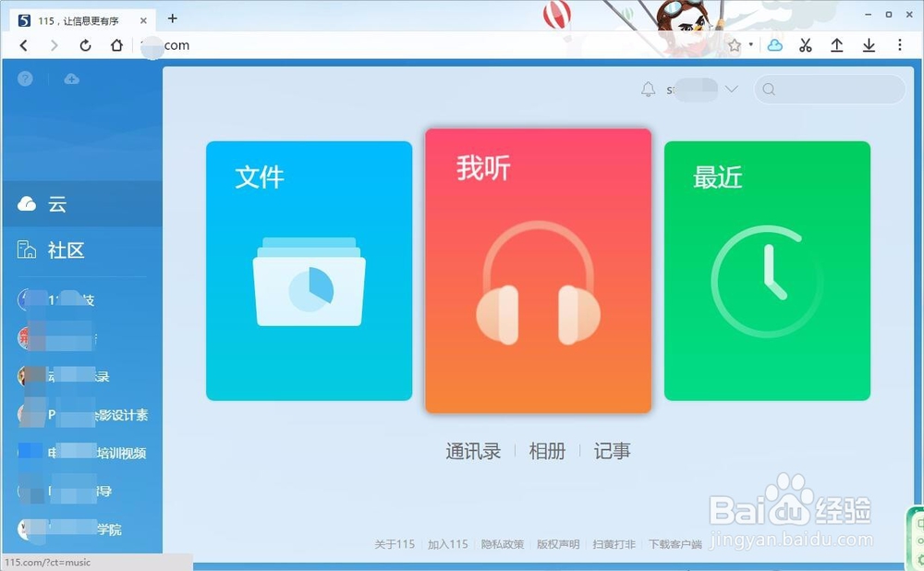Expand the user account dropdown chevron

pyautogui.click(x=731, y=90)
